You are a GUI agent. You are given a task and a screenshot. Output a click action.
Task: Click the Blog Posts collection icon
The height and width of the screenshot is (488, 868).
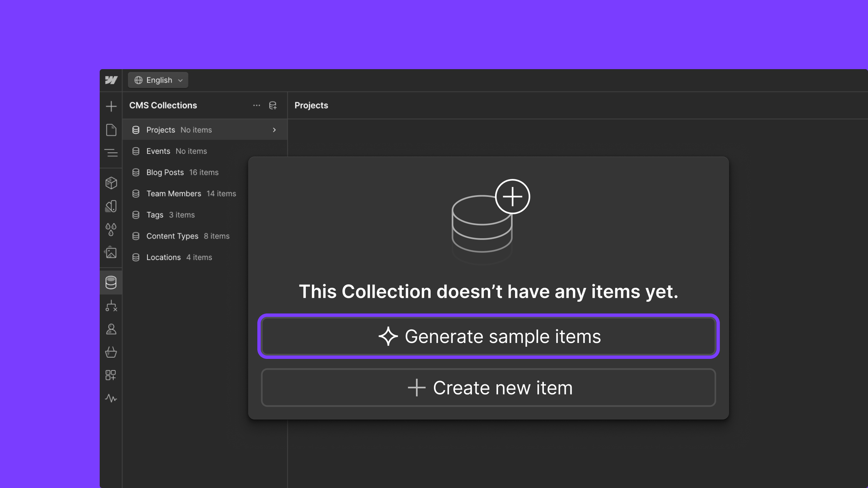[x=136, y=172]
